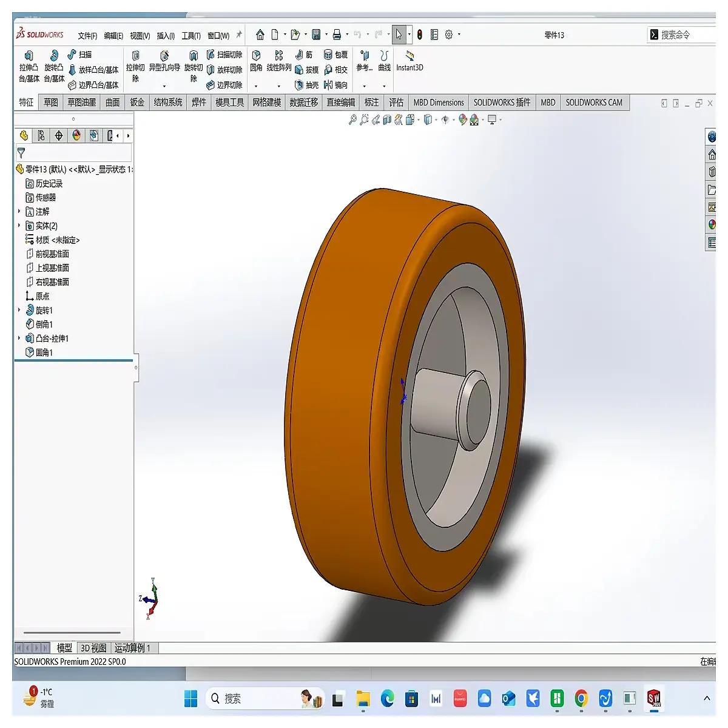Click the Home icon in top toolbar

(x=260, y=35)
